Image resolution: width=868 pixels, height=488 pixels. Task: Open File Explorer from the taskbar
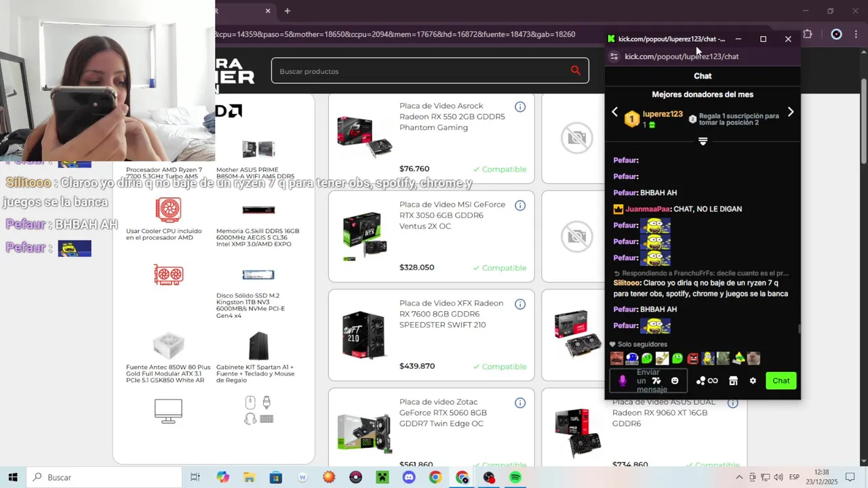(249, 477)
